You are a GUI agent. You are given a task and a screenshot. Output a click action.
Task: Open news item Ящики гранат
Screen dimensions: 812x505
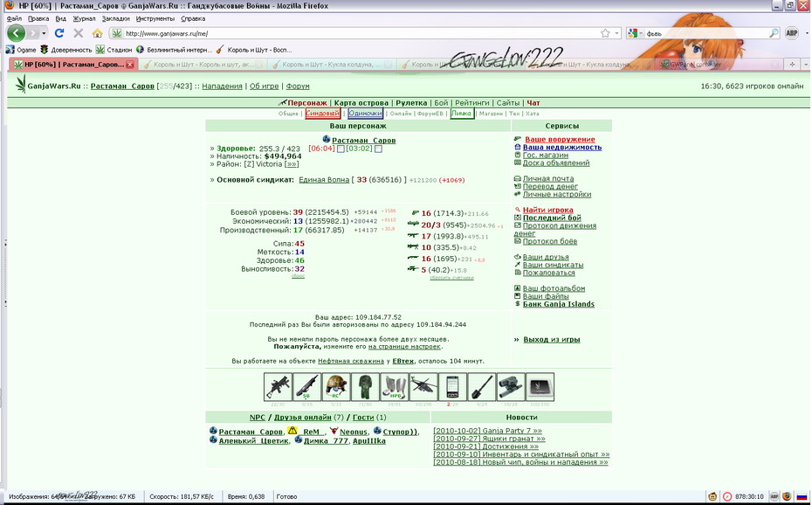coord(489,439)
